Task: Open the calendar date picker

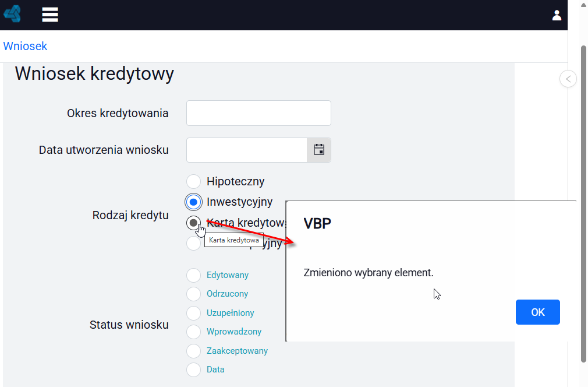Action: pos(319,150)
